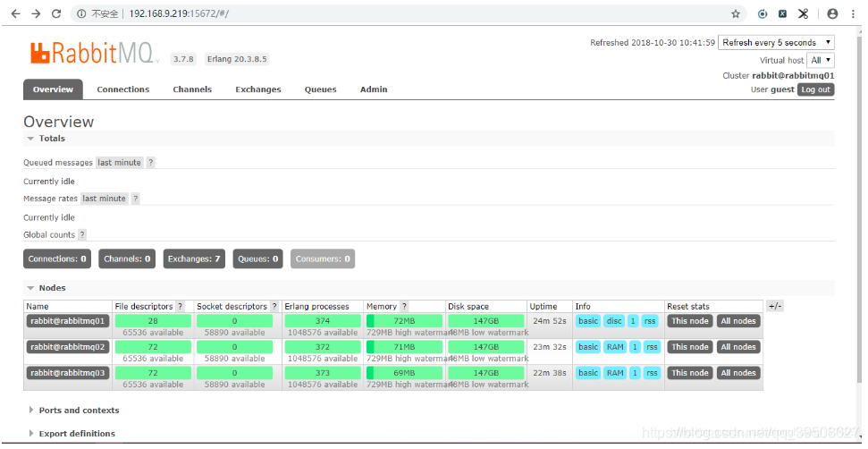Screen dimensions: 868x449
Task: Click 72MB memory bar for rabbitmq01
Action: 404,320
